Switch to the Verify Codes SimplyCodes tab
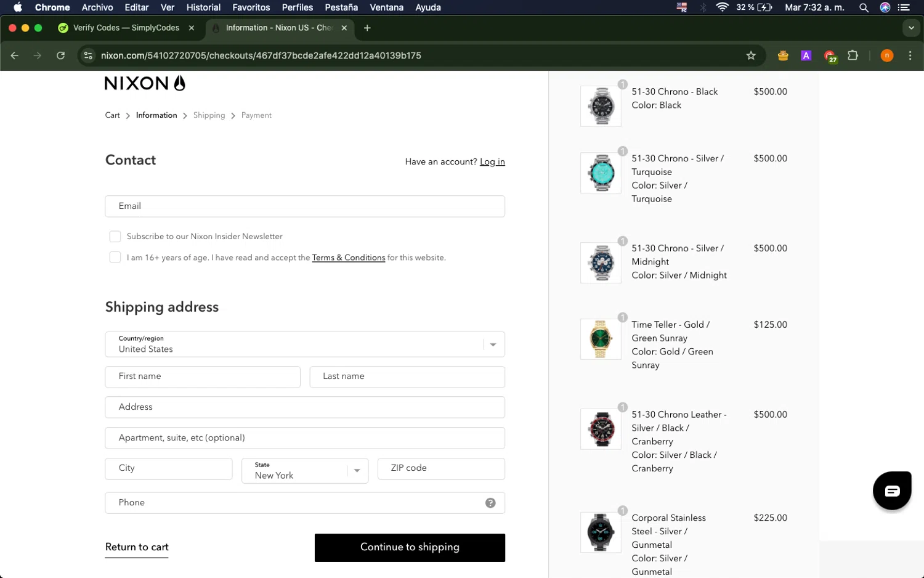 (x=126, y=28)
